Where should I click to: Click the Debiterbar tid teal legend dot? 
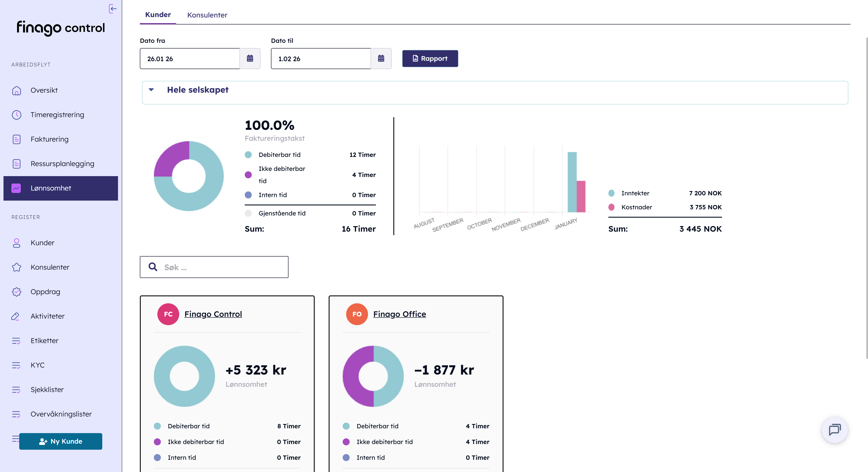pos(248,155)
